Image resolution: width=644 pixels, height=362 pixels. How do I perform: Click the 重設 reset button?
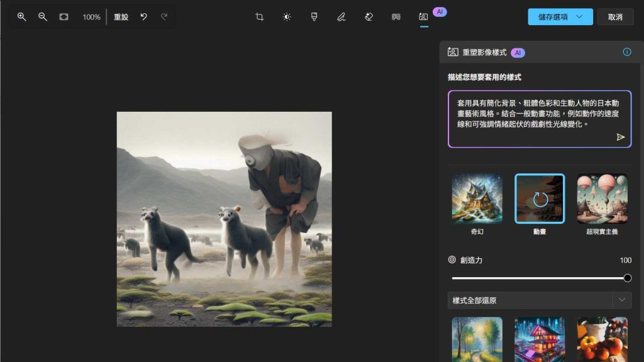pos(121,17)
